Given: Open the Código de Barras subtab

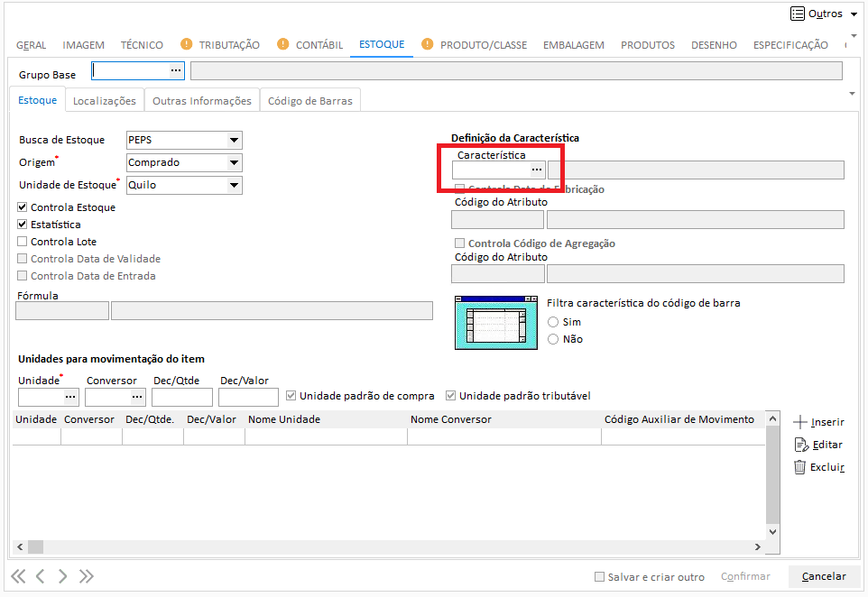Looking at the screenshot, I should click(x=310, y=101).
